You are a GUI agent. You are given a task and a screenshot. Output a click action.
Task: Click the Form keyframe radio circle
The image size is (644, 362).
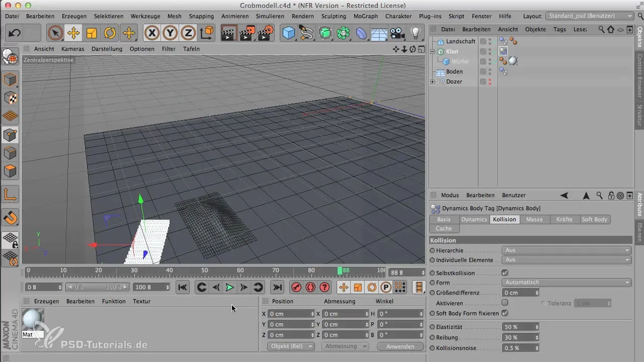pyautogui.click(x=432, y=283)
